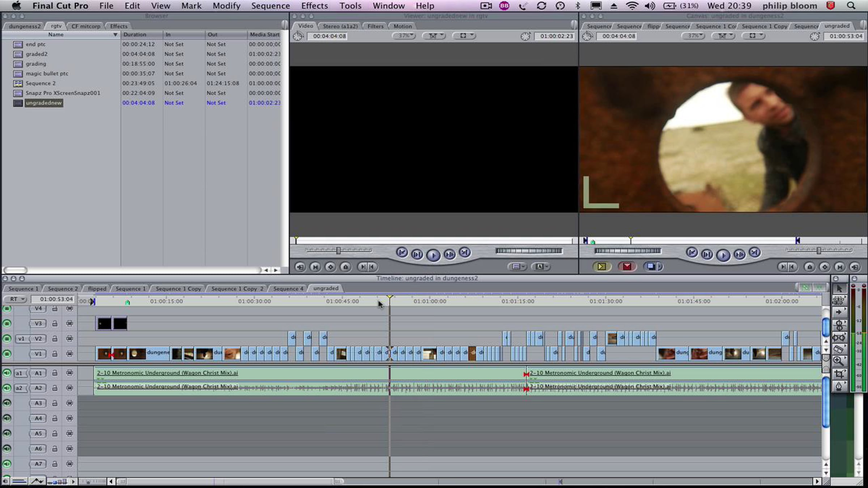Click Mark Clip button in the Viewer

click(x=315, y=267)
